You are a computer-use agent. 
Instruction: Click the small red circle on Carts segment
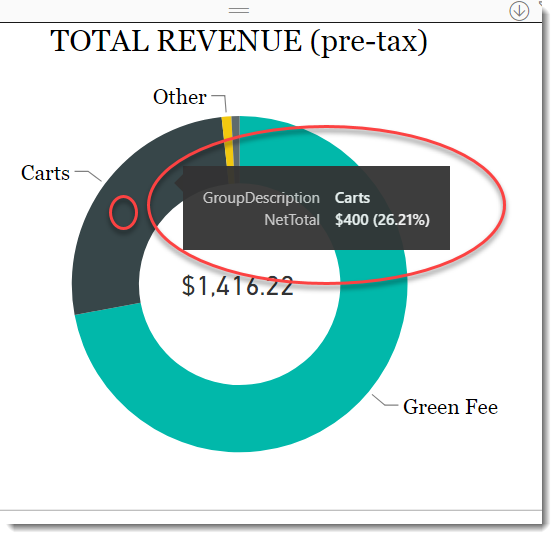[x=123, y=212]
